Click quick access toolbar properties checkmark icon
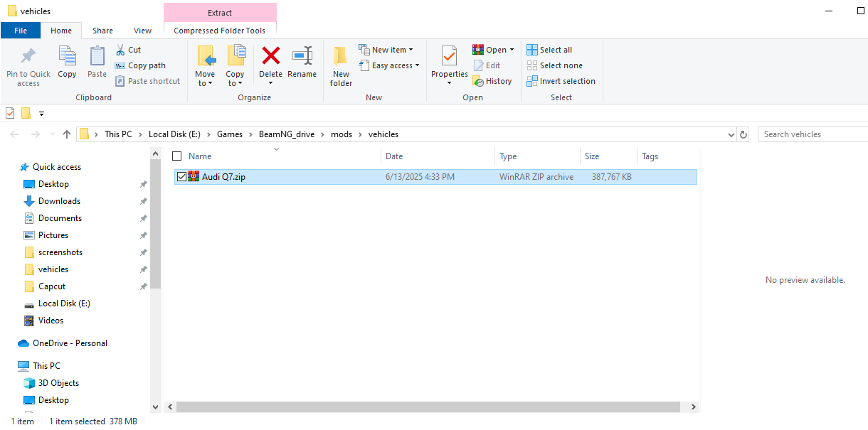Viewport: 868px width, 430px height. tap(10, 113)
